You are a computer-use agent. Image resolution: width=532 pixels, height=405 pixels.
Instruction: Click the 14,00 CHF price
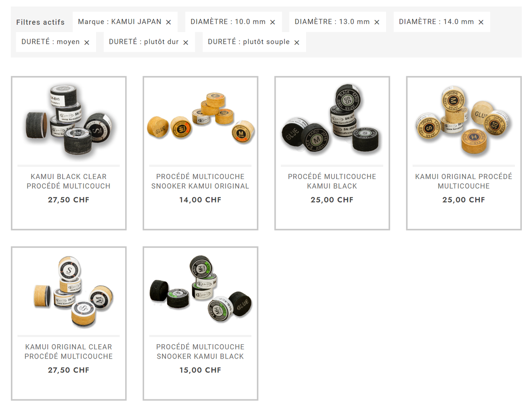click(x=200, y=200)
